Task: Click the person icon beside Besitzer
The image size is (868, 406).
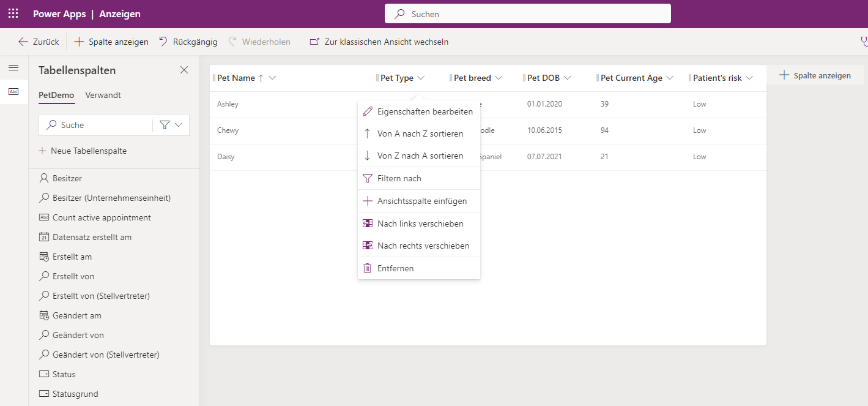Action: (x=43, y=178)
